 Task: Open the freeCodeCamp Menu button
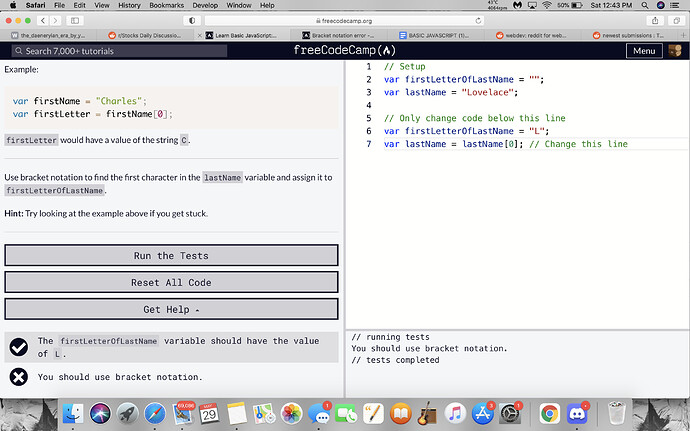[644, 51]
